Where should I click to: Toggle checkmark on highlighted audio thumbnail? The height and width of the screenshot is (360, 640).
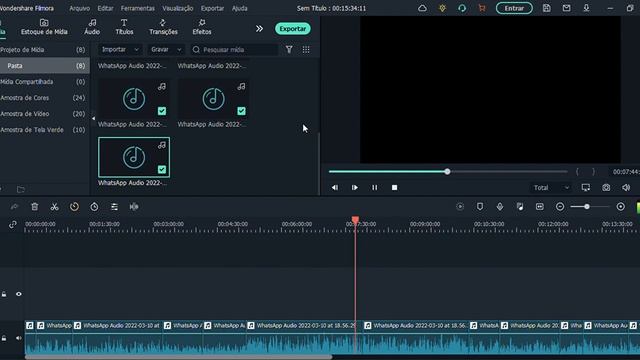162,169
